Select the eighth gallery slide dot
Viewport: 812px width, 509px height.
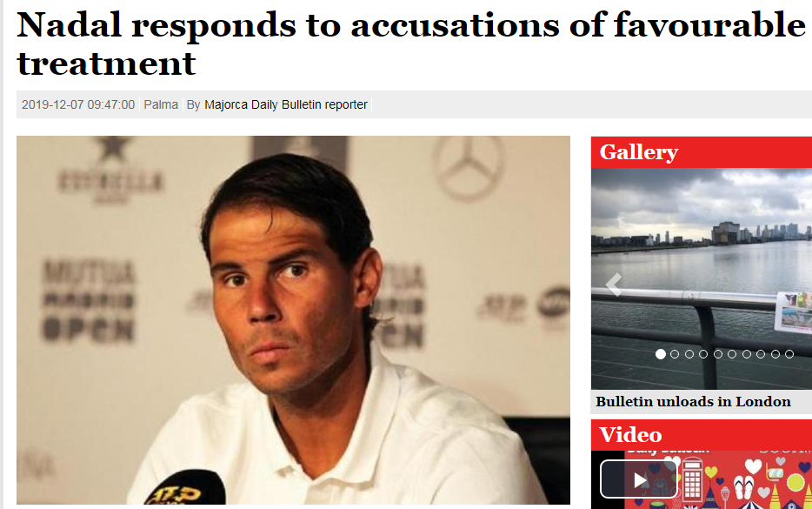pos(761,354)
